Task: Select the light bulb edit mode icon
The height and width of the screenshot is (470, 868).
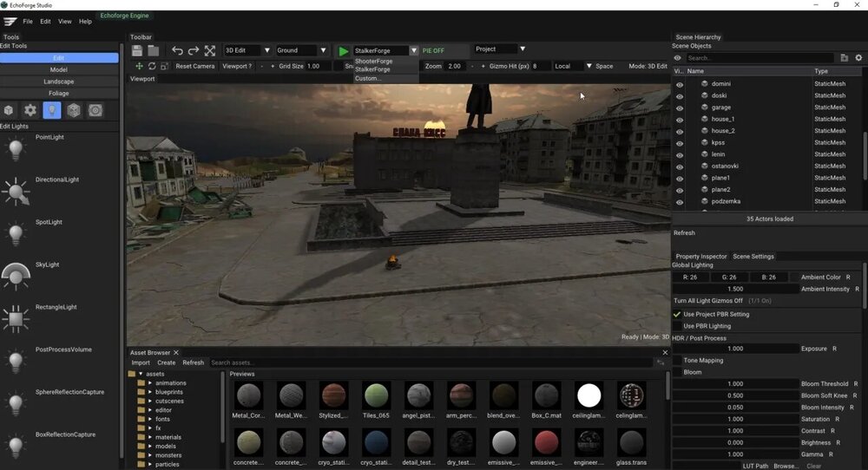Action: tap(51, 110)
